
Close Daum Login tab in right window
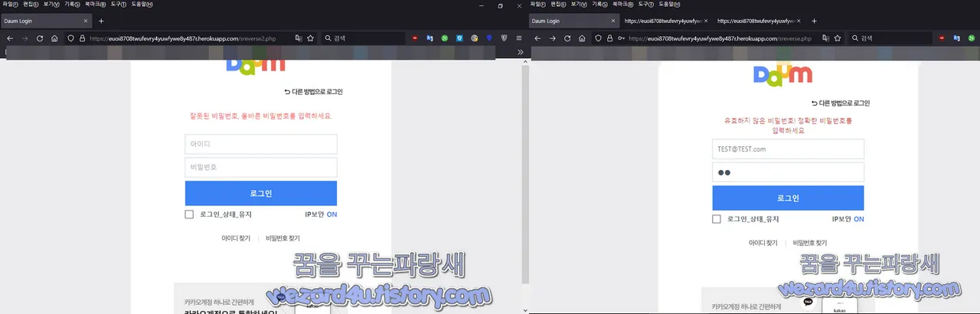(x=612, y=21)
